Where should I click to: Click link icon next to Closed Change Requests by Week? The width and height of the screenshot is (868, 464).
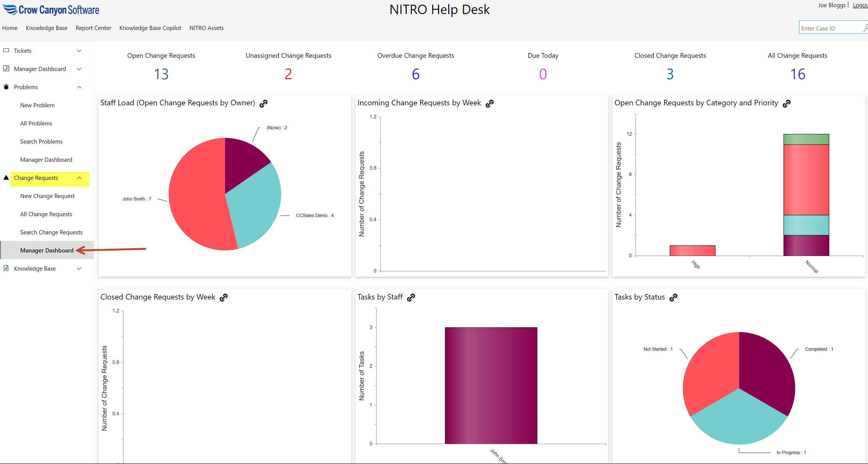click(x=223, y=297)
